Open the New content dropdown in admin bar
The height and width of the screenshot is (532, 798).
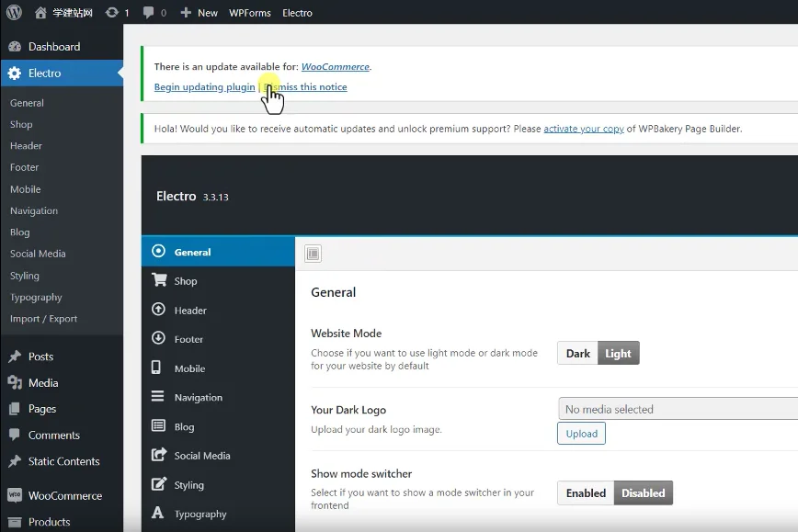point(199,13)
